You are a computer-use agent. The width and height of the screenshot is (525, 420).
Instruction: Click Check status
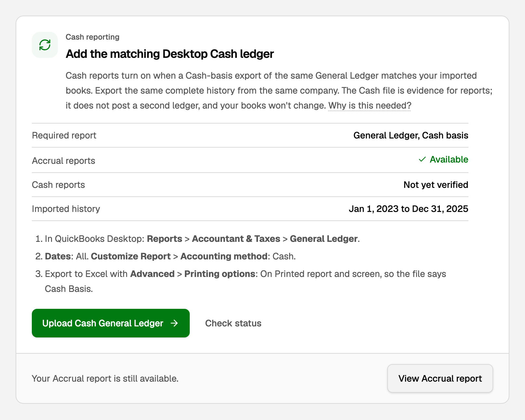(x=233, y=323)
